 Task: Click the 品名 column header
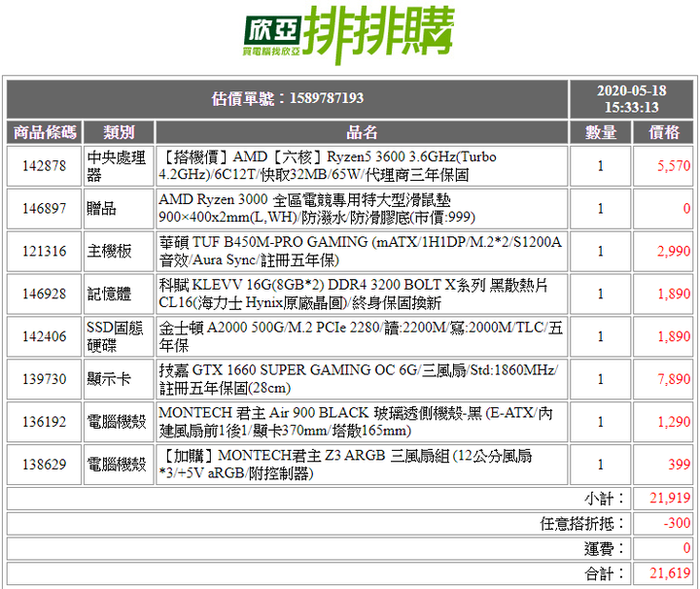(x=362, y=132)
